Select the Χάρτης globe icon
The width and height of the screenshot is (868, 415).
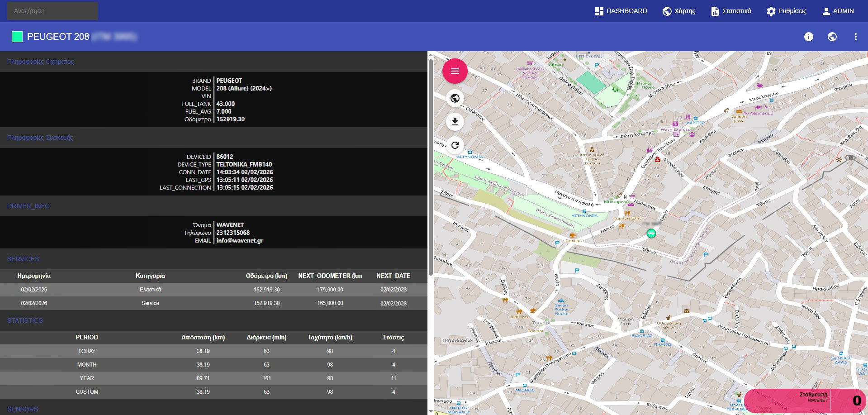666,10
